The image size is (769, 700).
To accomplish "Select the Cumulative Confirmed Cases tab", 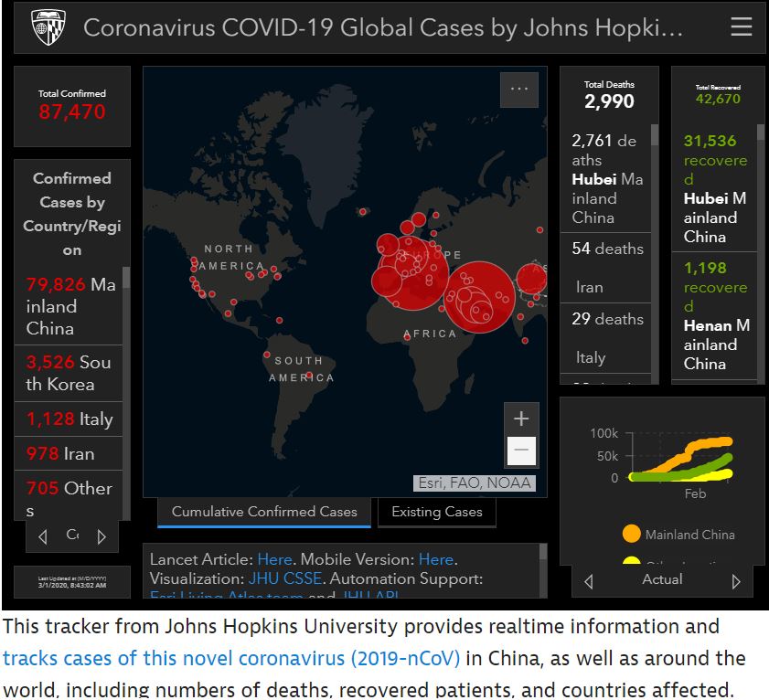I will (x=263, y=513).
